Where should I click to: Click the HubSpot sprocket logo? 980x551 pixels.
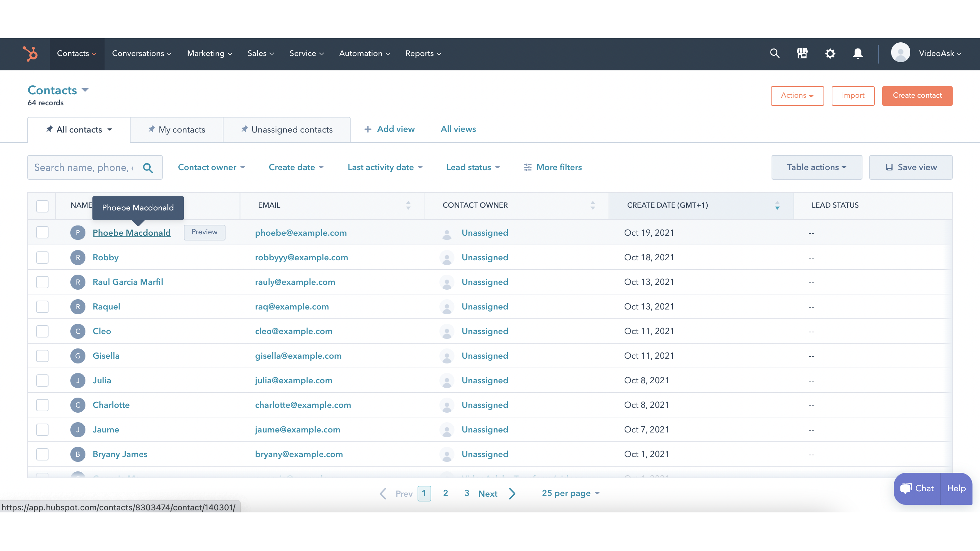(x=30, y=54)
